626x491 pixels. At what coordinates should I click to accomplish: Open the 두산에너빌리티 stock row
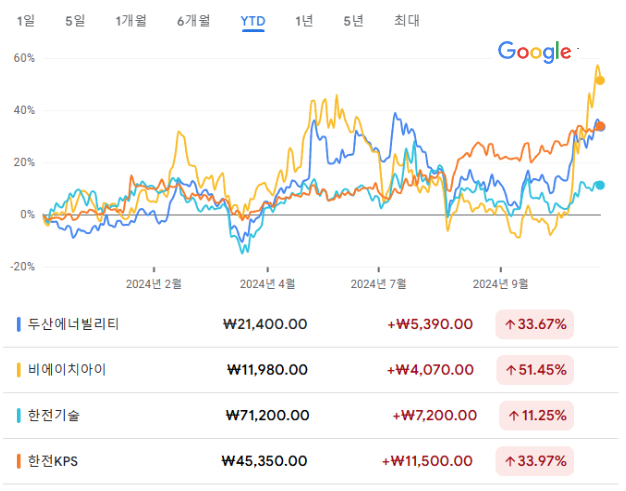tap(311, 324)
